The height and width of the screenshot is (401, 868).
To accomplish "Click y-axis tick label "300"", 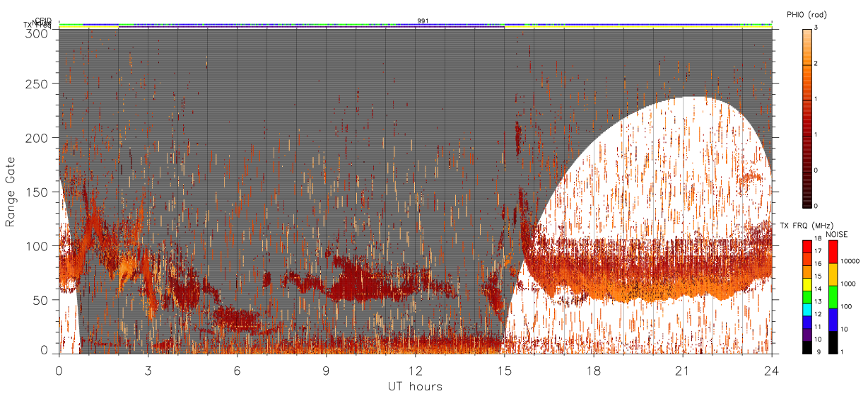I will pyautogui.click(x=35, y=33).
